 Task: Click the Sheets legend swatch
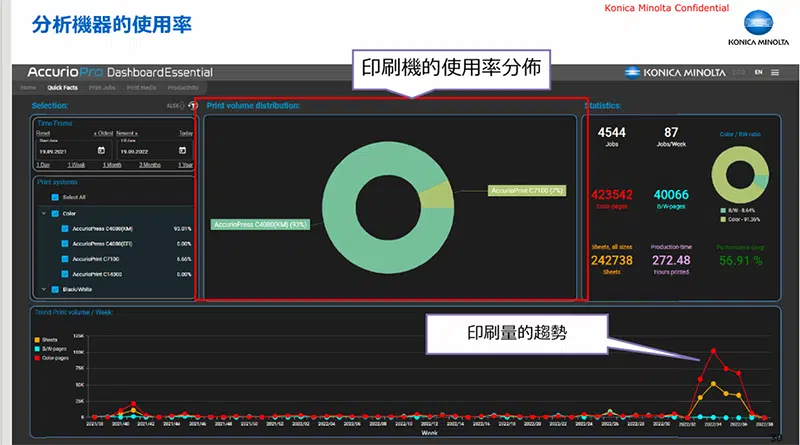click(37, 340)
